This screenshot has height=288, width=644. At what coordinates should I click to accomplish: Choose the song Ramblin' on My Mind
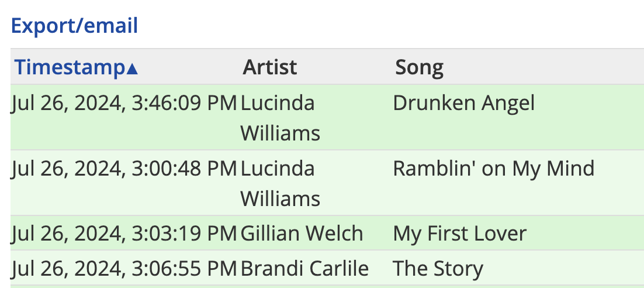click(494, 168)
